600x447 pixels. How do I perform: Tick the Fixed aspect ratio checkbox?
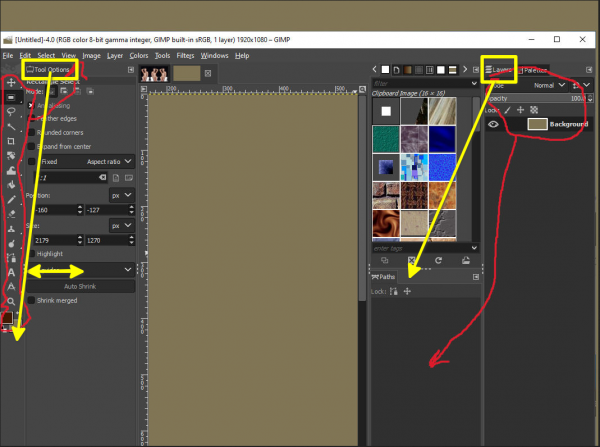click(31, 162)
